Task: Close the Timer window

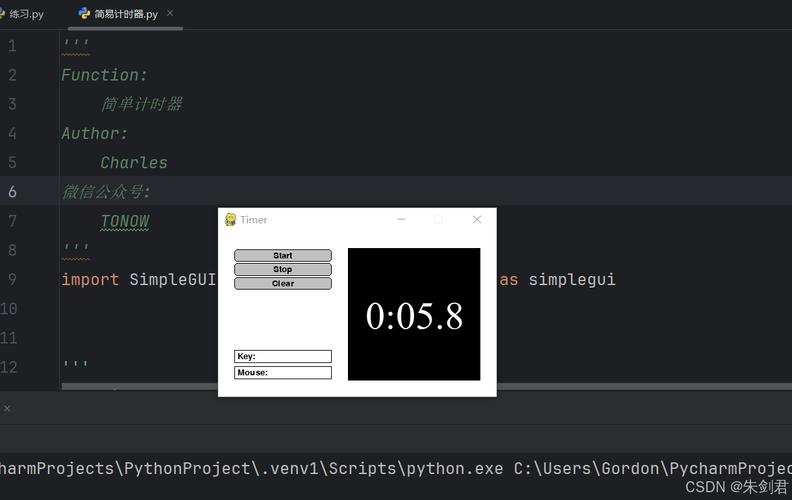Action: [x=477, y=220]
